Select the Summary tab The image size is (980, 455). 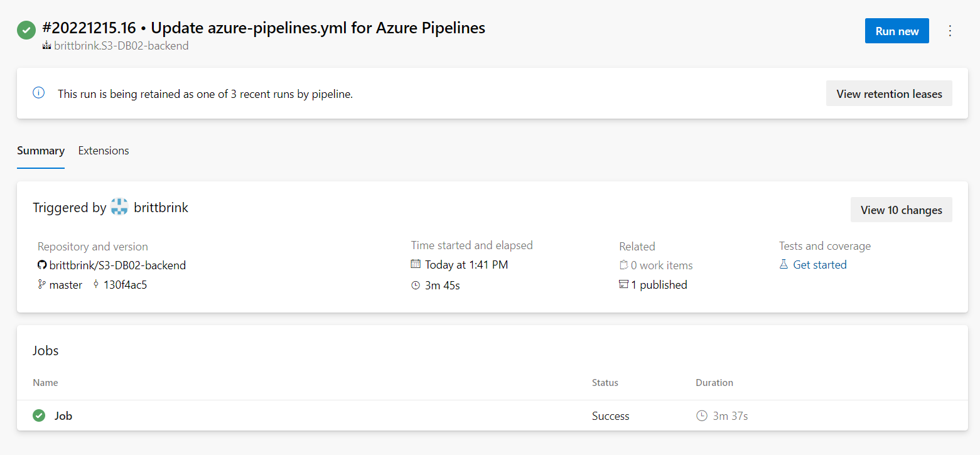[41, 151]
